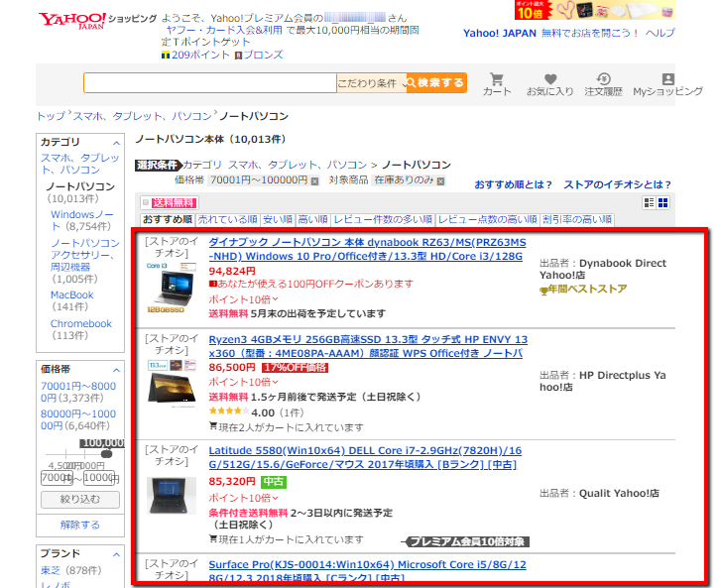Remove the 70001円～100000円 price filter

[314, 181]
